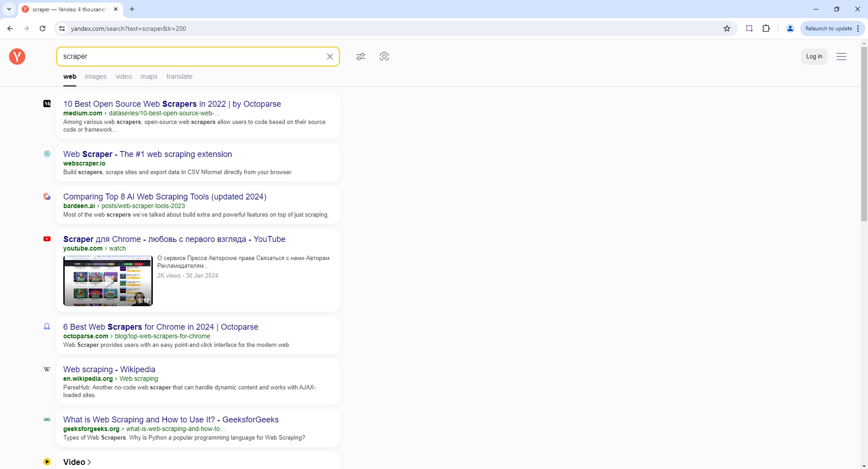Viewport: 868px width, 469px height.
Task: Switch to the maps tab
Action: coord(149,76)
